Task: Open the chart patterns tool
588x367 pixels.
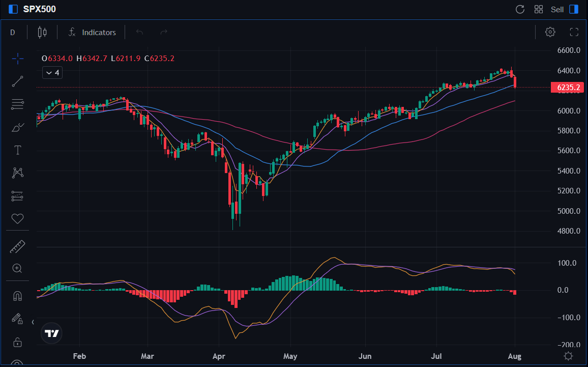Action: pos(17,173)
